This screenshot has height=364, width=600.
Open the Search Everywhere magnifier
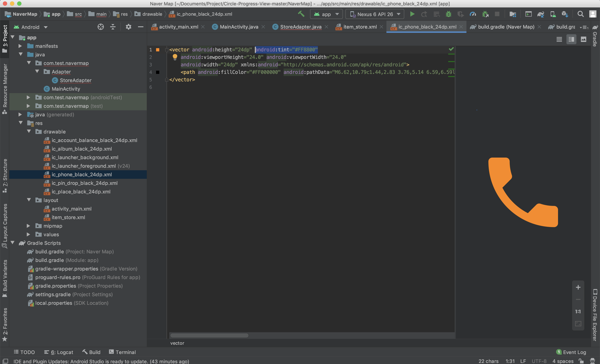pos(581,14)
